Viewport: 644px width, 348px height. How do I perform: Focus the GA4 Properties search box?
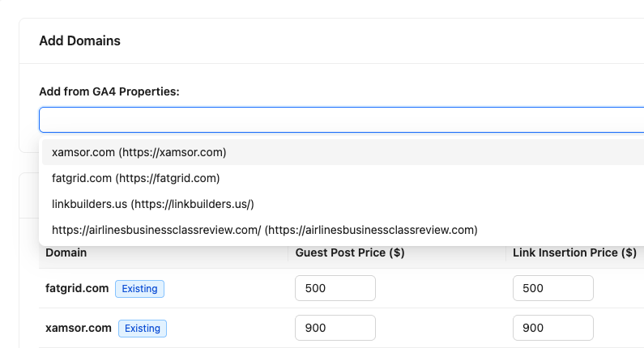(340, 120)
